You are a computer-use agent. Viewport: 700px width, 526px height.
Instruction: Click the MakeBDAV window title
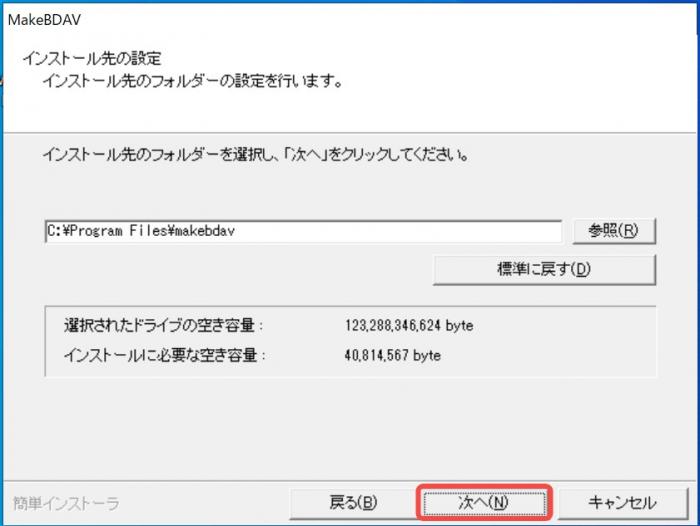coord(44,20)
